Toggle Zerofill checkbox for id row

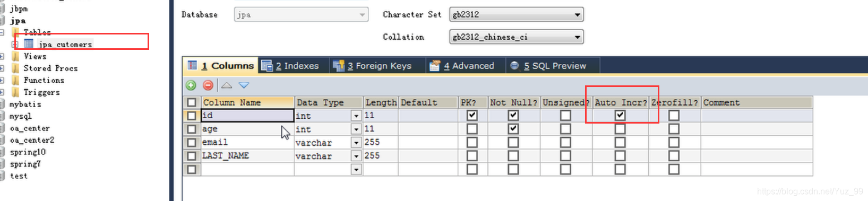[x=674, y=115]
